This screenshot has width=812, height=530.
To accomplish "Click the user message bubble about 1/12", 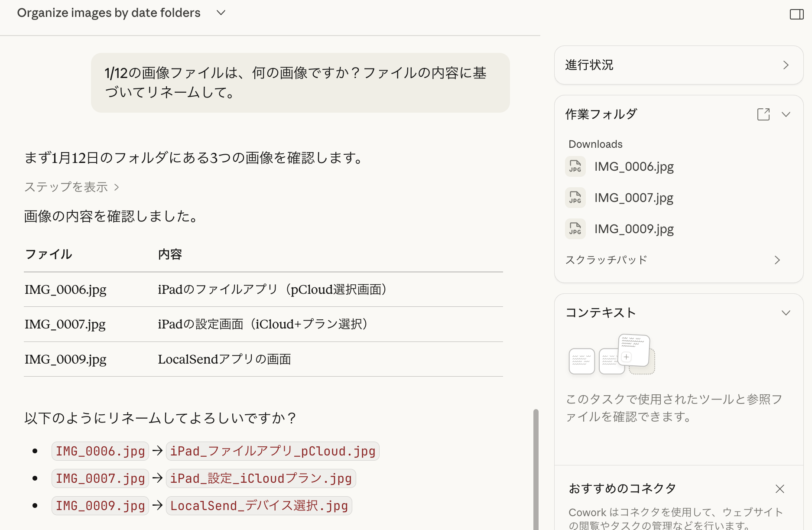I will (x=300, y=83).
